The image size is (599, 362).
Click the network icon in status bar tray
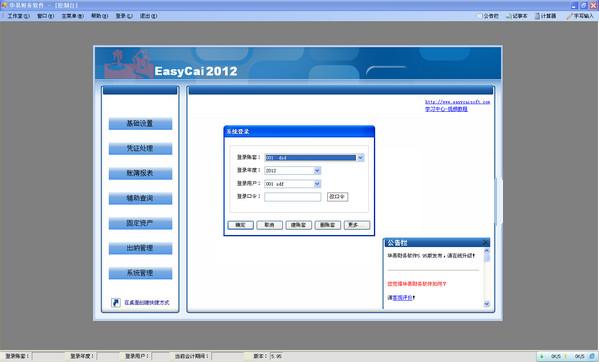(592, 356)
